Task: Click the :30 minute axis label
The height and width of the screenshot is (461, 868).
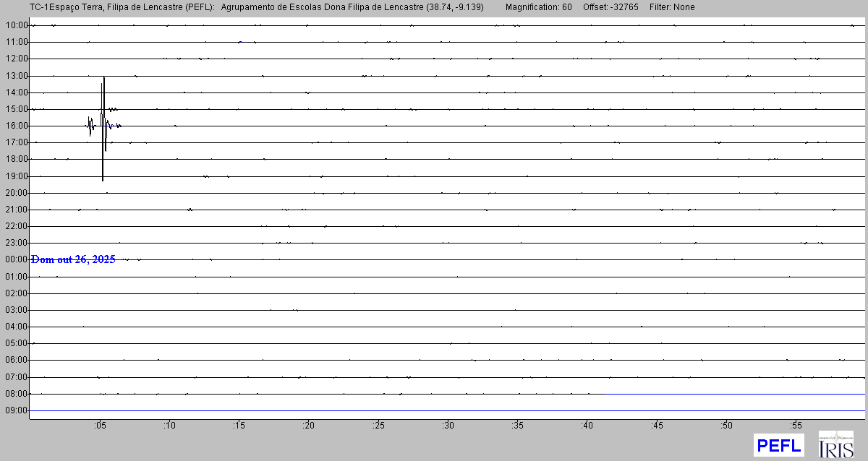Action: [448, 425]
